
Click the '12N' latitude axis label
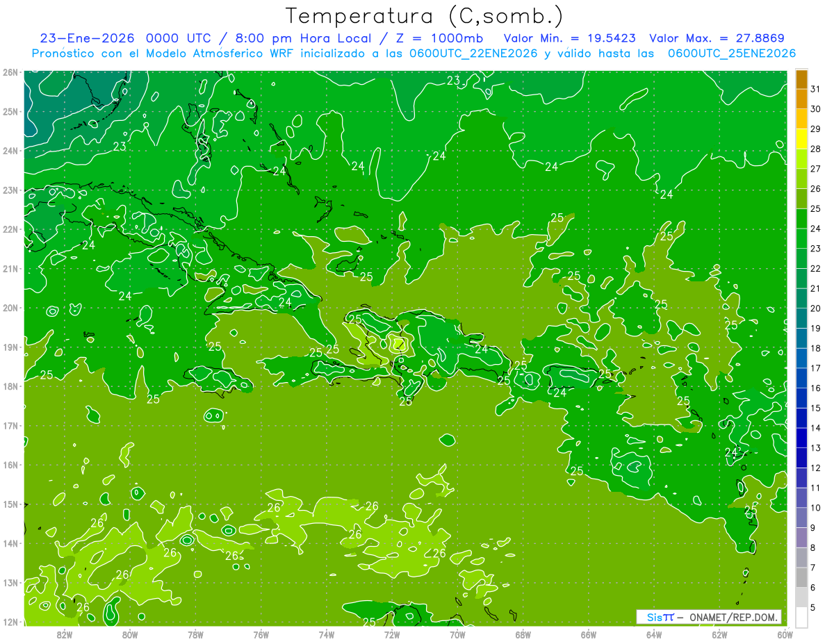(10, 621)
